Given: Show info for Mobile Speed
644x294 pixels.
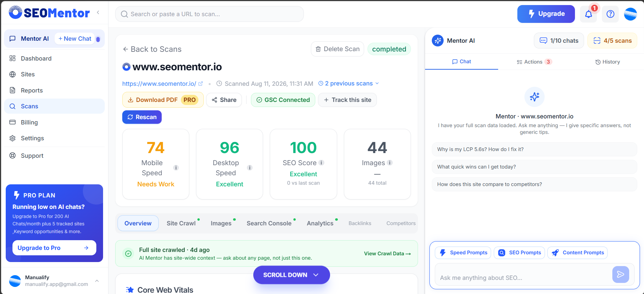Looking at the screenshot, I should click(176, 168).
